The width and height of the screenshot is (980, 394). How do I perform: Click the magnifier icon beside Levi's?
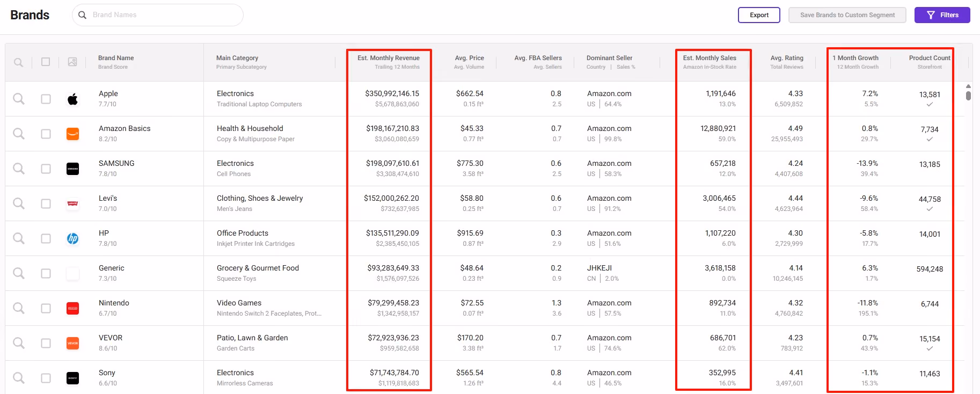point(19,203)
